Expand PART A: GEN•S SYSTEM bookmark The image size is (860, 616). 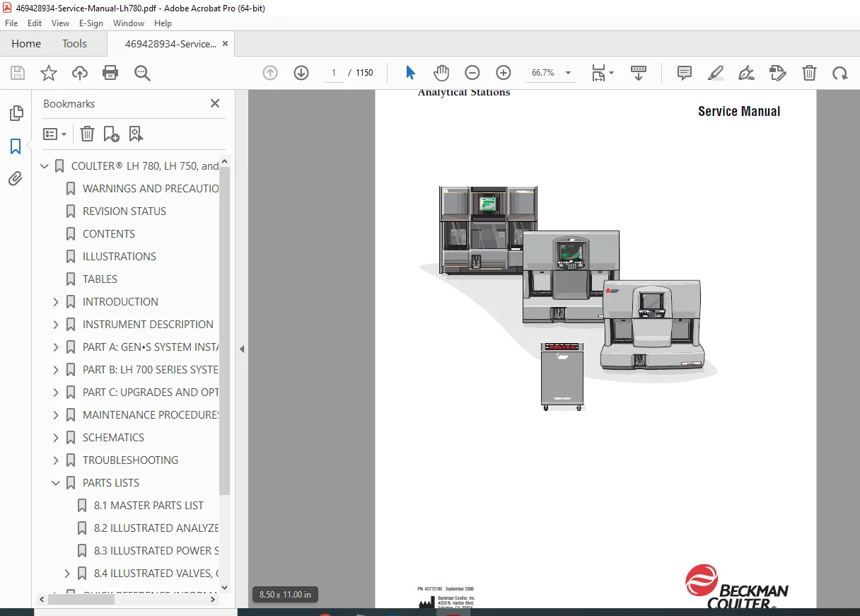tap(56, 347)
